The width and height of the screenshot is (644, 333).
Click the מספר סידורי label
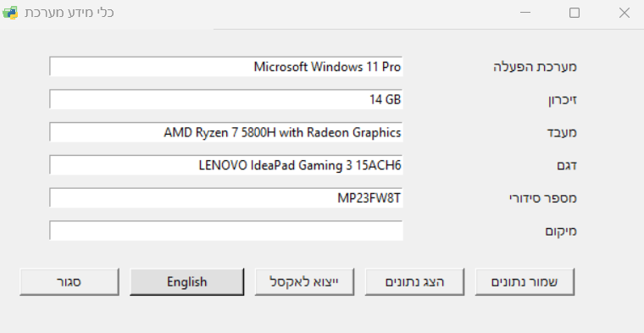coord(543,198)
